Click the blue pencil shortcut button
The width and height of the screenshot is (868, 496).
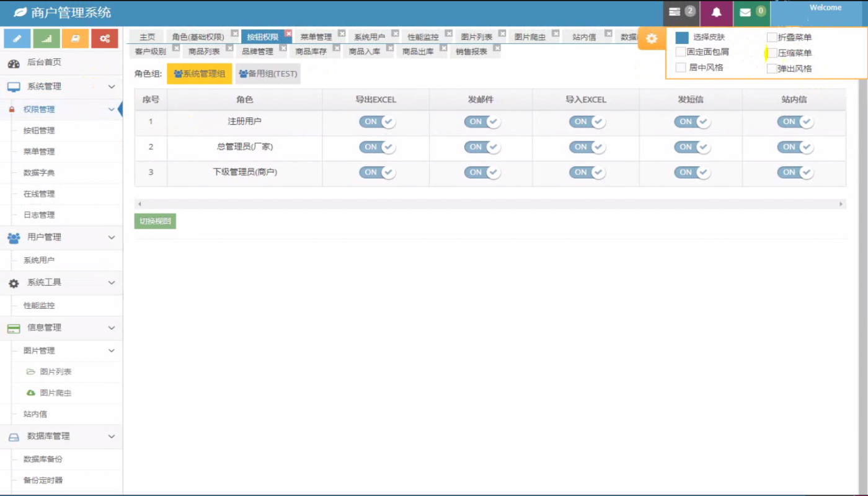coord(17,38)
